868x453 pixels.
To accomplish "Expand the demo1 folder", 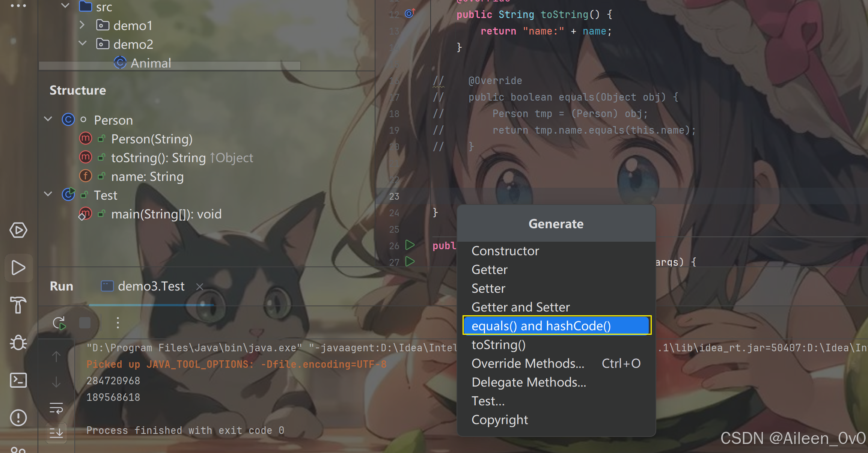I will [x=82, y=25].
